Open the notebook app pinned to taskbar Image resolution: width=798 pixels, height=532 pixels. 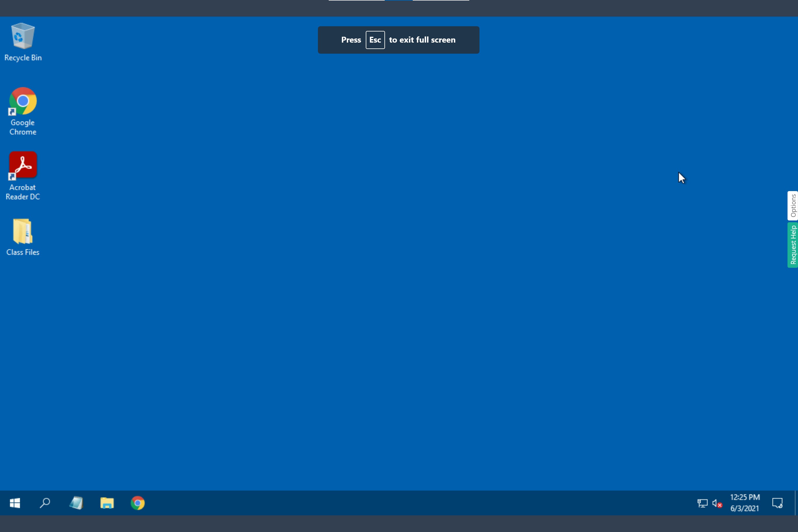(x=76, y=503)
